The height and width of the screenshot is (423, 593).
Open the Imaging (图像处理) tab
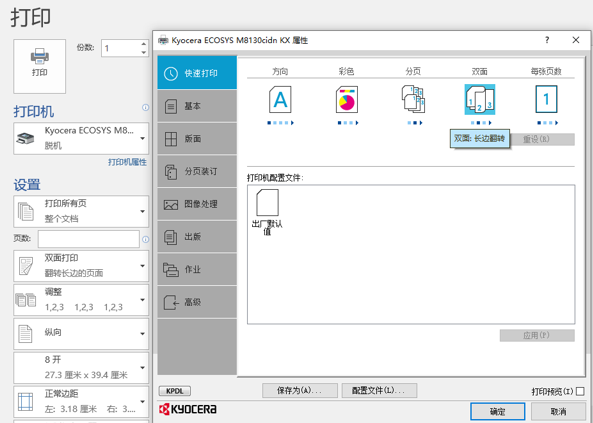click(197, 204)
